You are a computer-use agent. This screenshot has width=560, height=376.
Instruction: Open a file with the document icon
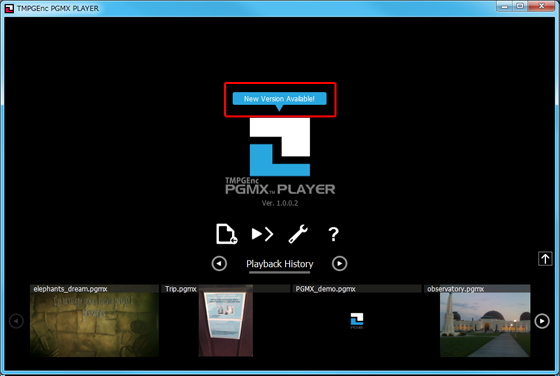pos(226,234)
